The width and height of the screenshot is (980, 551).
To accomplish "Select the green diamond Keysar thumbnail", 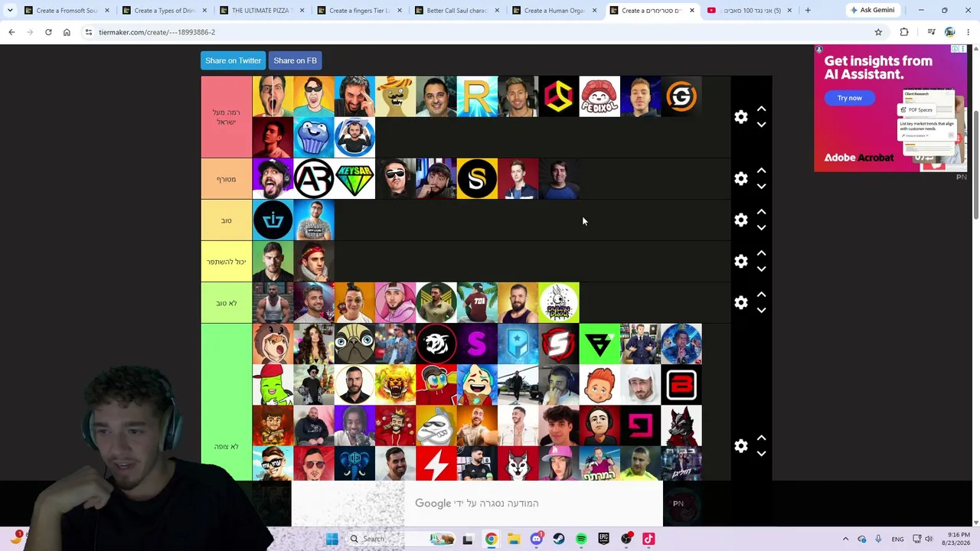I will [x=354, y=178].
